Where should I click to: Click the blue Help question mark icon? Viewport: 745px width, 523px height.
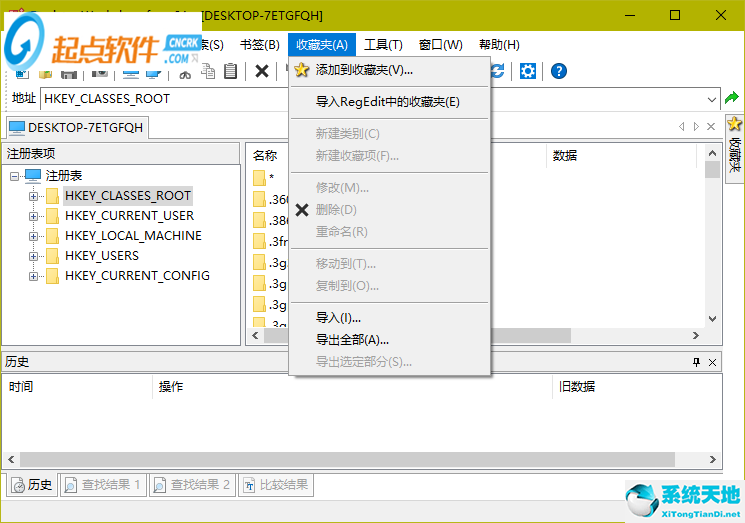pyautogui.click(x=559, y=71)
